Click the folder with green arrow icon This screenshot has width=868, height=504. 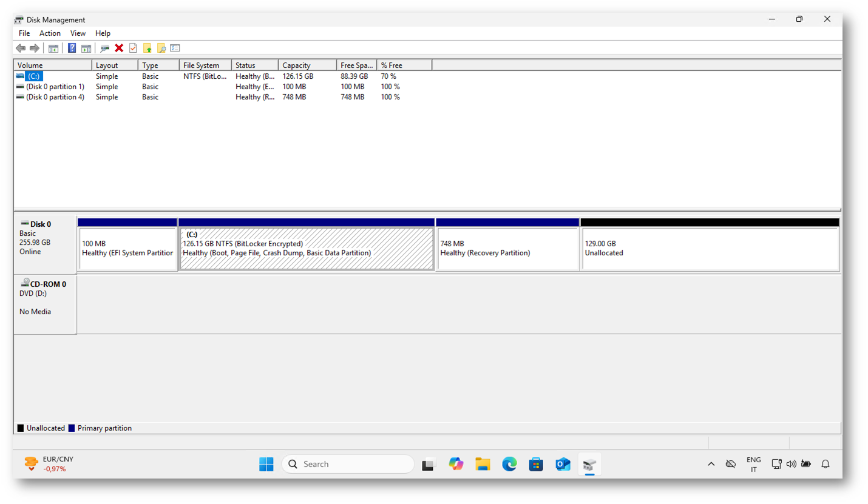point(147,49)
